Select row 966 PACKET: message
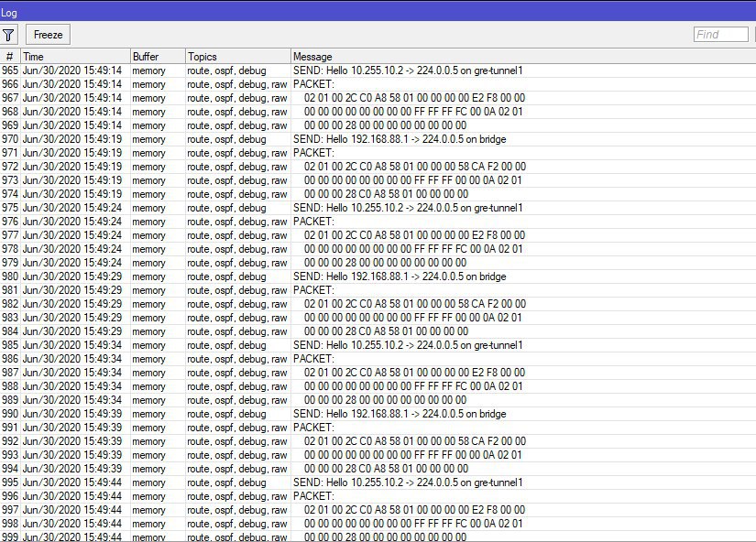756x542 pixels. tap(314, 84)
